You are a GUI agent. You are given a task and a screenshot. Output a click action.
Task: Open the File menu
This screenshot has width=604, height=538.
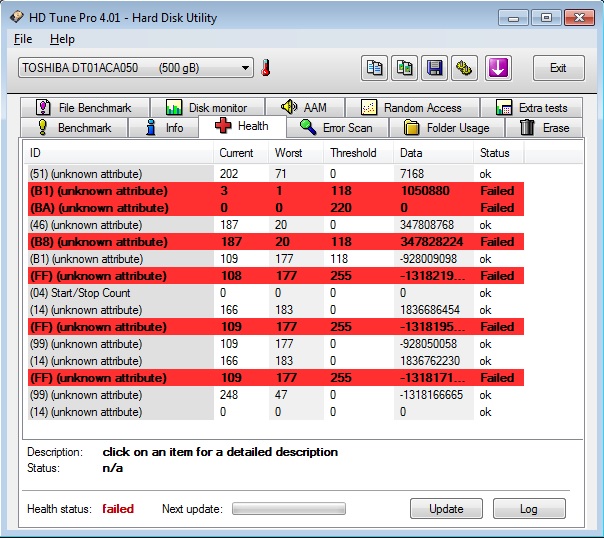23,39
